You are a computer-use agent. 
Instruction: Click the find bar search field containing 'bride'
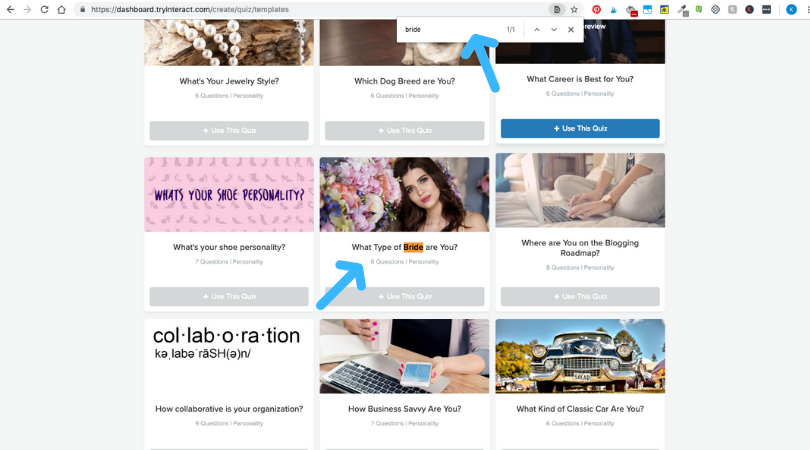452,29
